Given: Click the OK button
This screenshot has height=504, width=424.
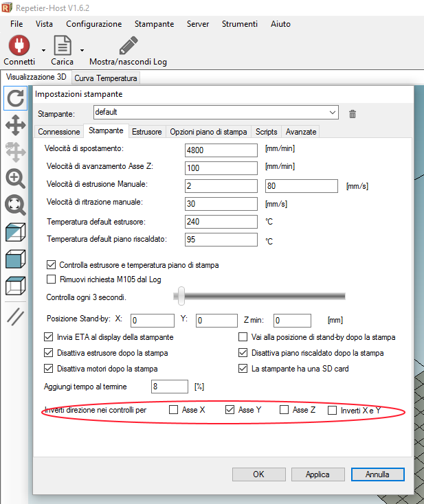Looking at the screenshot, I should click(x=258, y=474).
